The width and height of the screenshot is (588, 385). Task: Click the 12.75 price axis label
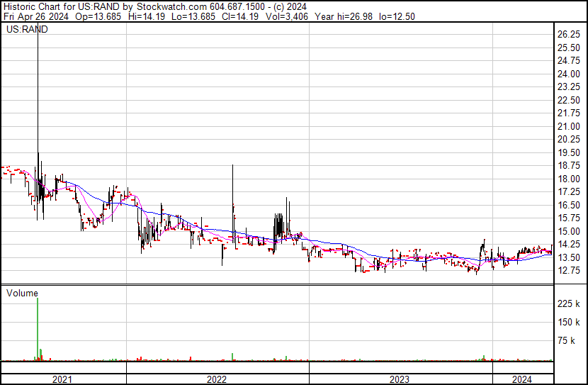[x=569, y=271]
